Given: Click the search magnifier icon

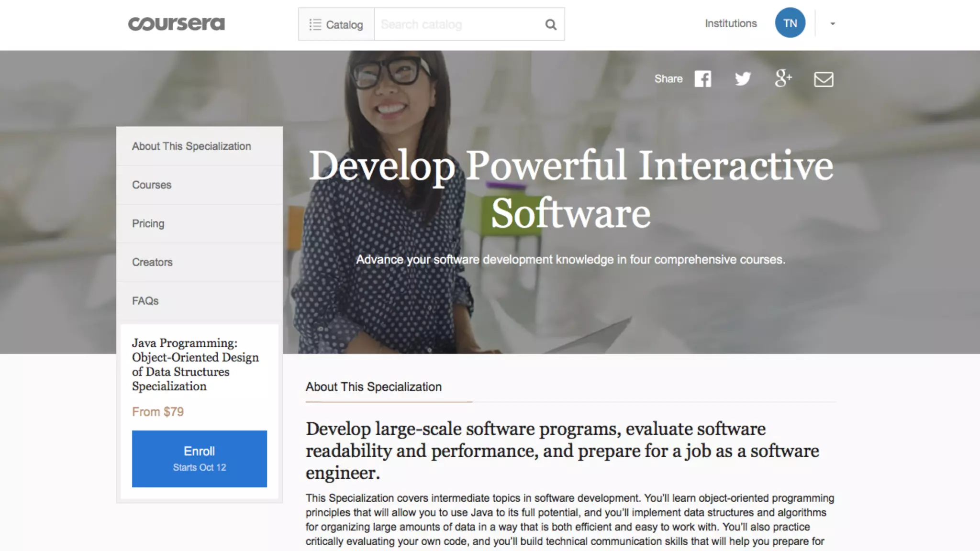Looking at the screenshot, I should 551,24.
